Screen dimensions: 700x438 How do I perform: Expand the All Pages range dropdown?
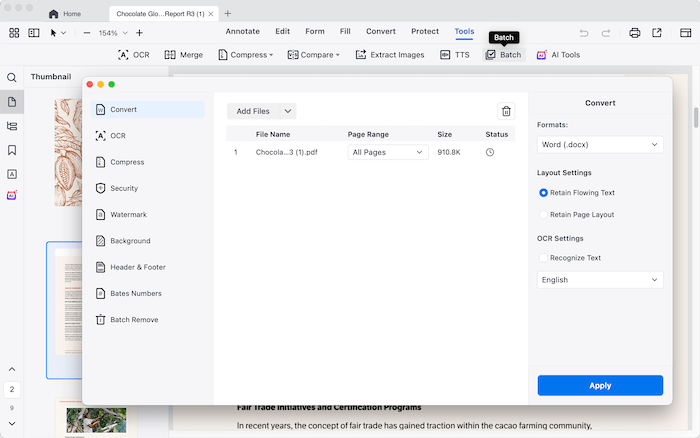388,152
